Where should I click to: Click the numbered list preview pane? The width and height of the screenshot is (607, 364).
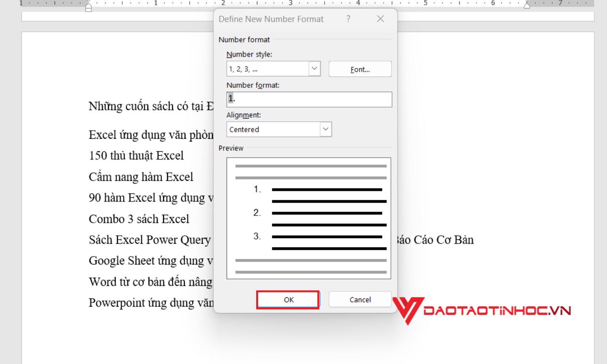tap(309, 218)
